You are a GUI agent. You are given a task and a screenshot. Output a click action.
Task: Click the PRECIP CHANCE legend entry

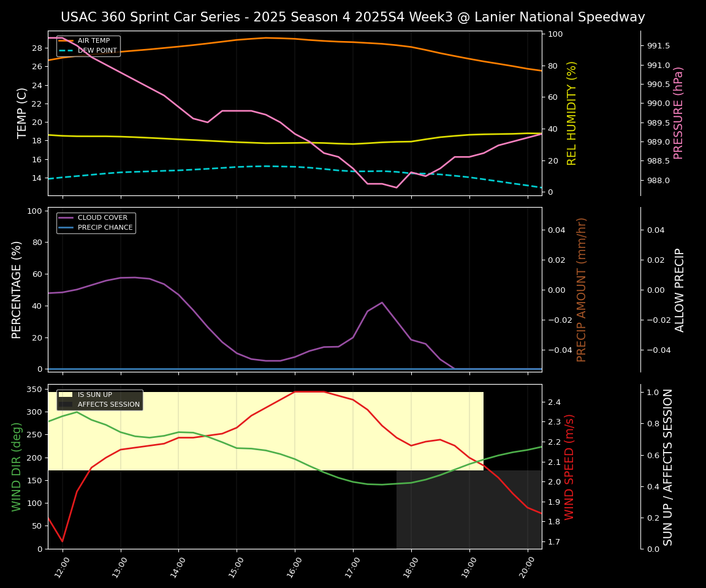[x=105, y=227]
